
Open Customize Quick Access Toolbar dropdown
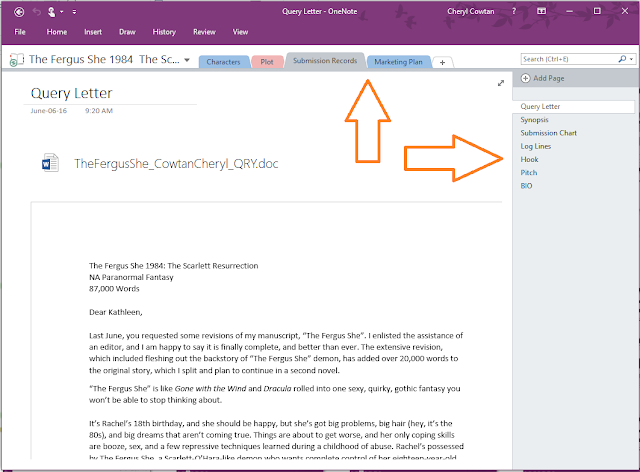(74, 12)
